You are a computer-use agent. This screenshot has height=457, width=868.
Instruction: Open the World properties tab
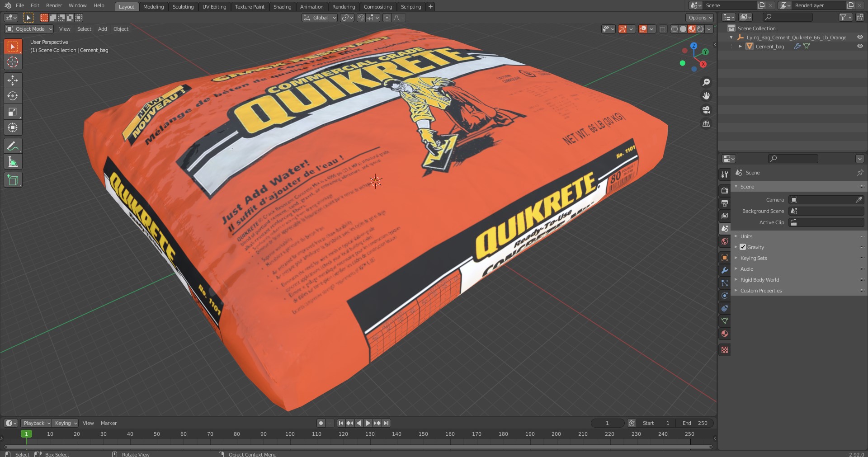coord(725,241)
